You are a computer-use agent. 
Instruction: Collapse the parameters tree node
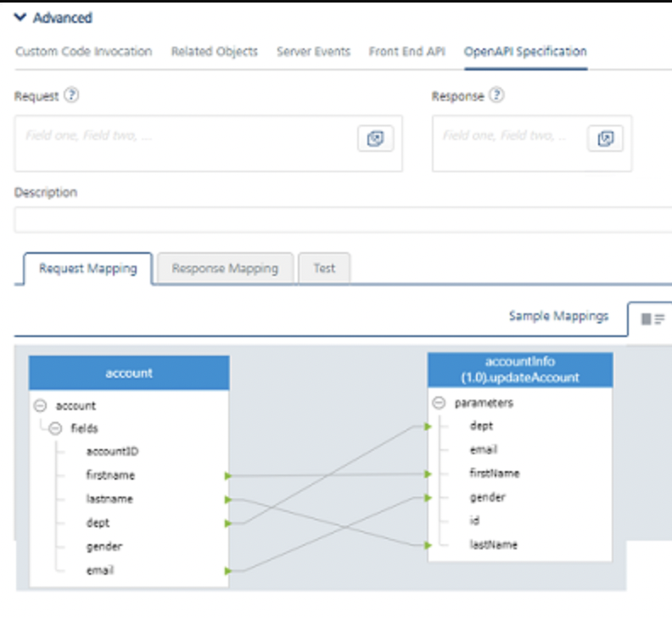439,402
